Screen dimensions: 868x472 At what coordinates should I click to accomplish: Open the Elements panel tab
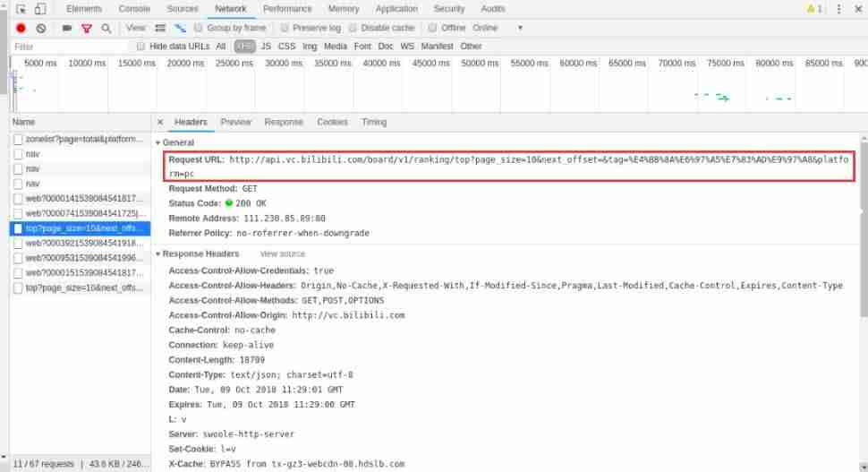click(x=83, y=9)
